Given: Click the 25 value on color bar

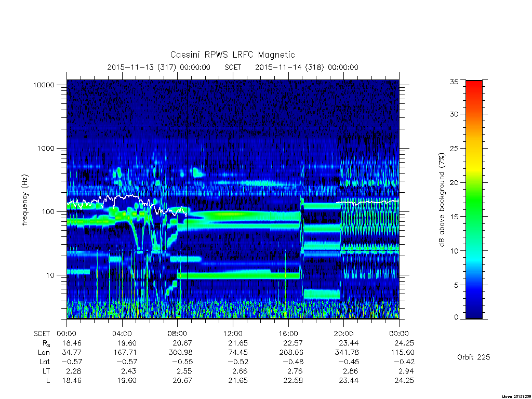Looking at the screenshot, I should click(454, 148).
